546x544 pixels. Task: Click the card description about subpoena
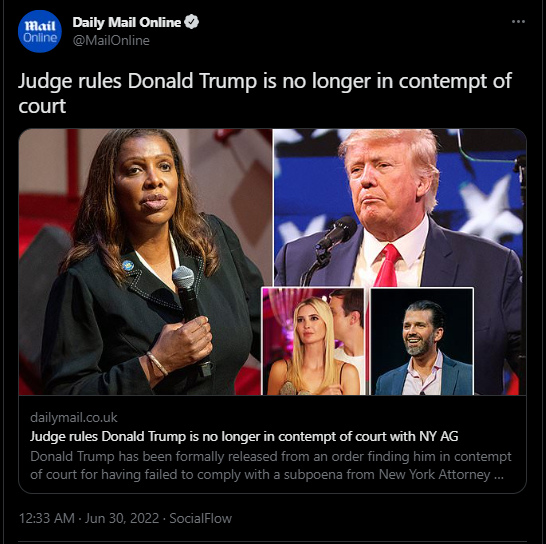coord(271,465)
